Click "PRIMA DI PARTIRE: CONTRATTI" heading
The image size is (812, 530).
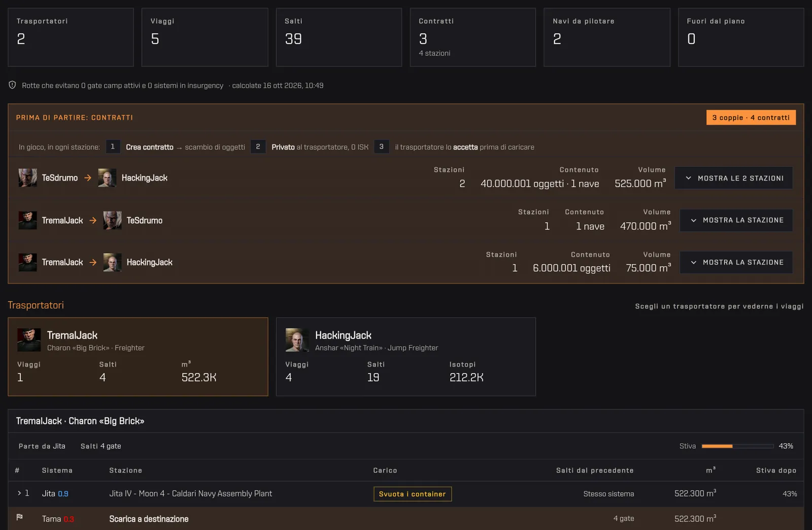pyautogui.click(x=75, y=118)
